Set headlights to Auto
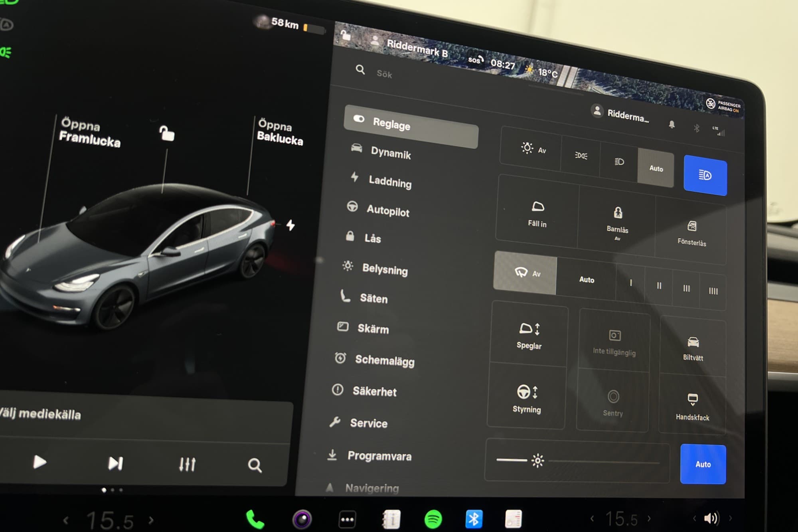Viewport: 798px width, 532px height. pyautogui.click(x=656, y=168)
